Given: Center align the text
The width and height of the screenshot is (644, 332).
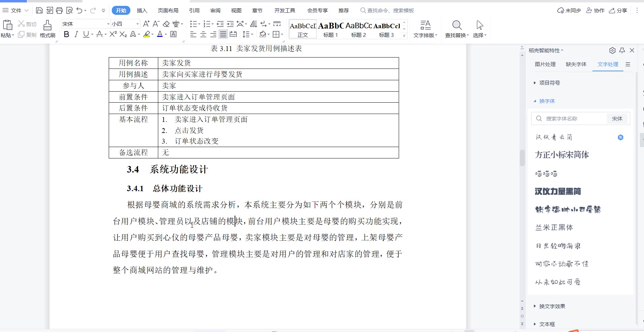Looking at the screenshot, I should click(203, 34).
